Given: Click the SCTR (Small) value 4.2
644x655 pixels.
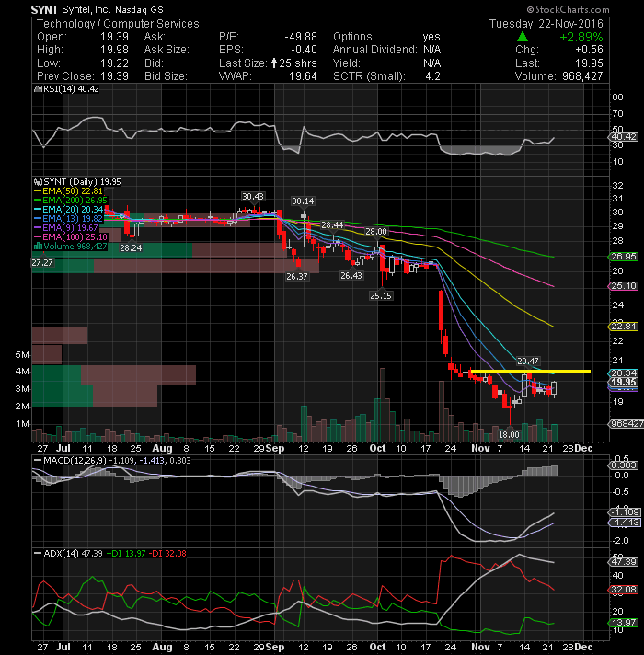Looking at the screenshot, I should tap(432, 76).
